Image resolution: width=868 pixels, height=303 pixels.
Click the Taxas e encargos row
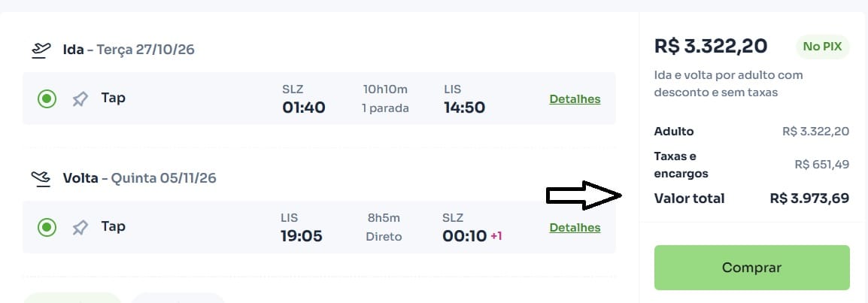click(x=751, y=165)
